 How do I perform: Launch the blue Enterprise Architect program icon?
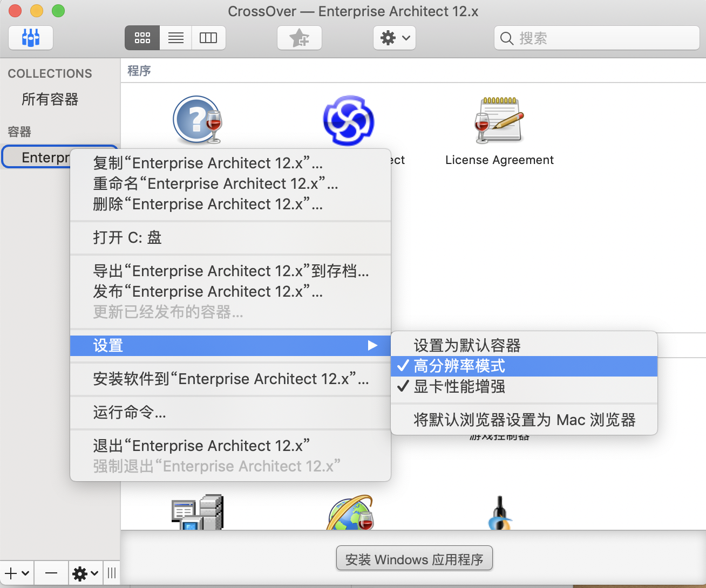[x=349, y=120]
